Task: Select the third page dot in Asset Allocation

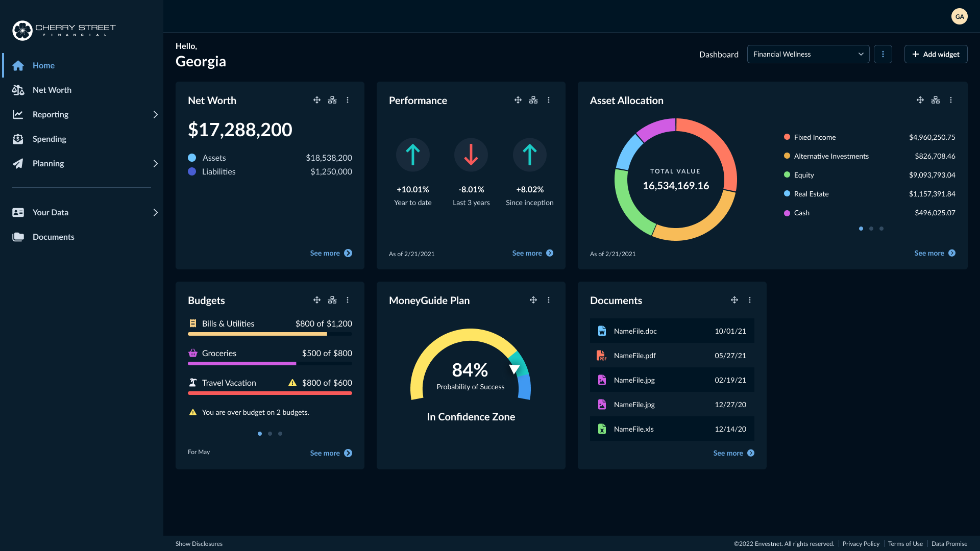Action: point(881,229)
